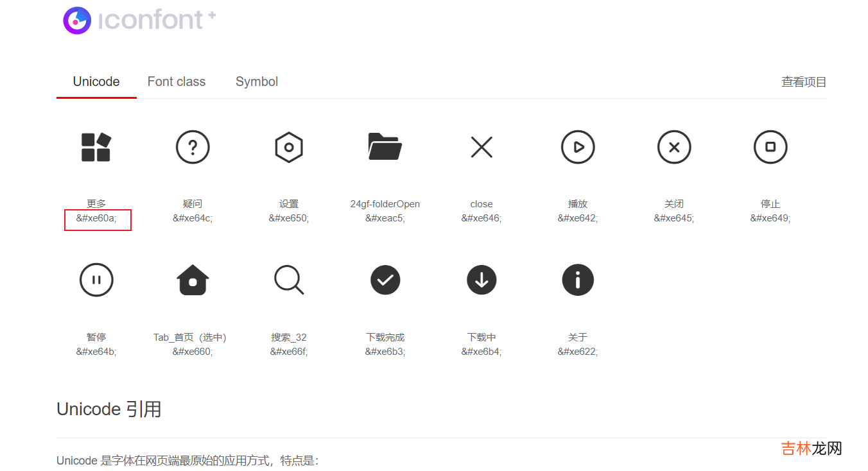
Task: Click the code &#xe645; under 关闭
Action: (674, 218)
